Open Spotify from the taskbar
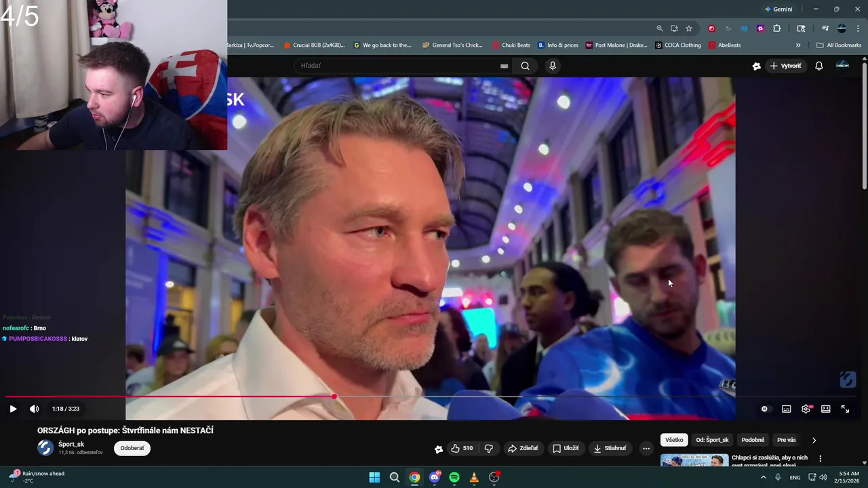Image resolution: width=868 pixels, height=488 pixels. [x=454, y=477]
